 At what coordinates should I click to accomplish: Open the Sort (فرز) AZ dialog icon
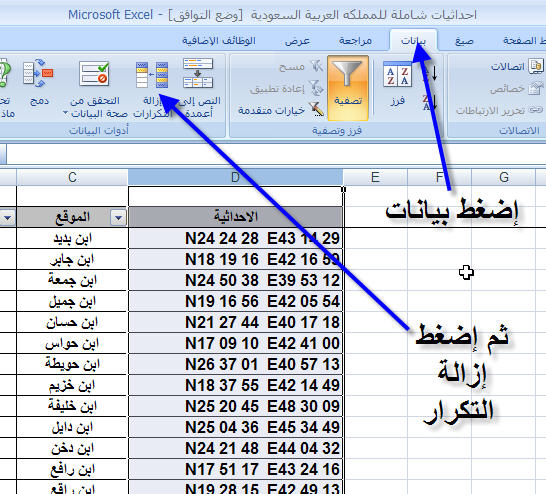(x=397, y=74)
